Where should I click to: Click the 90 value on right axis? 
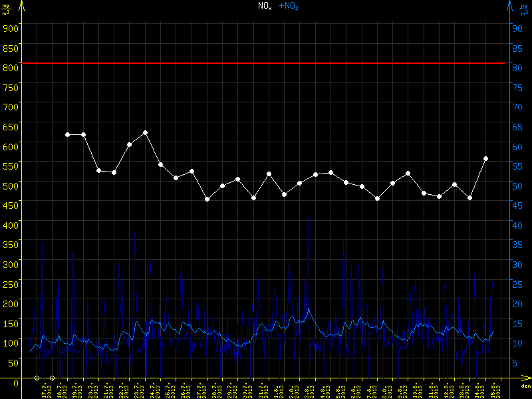click(515, 28)
